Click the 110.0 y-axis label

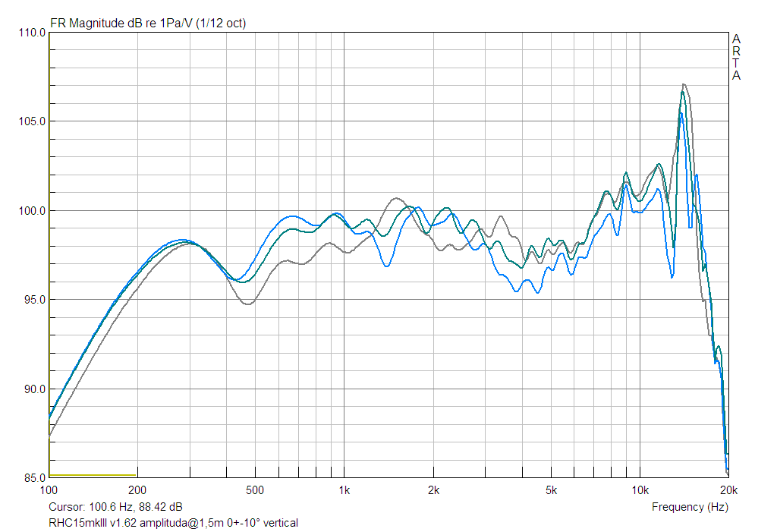[32, 33]
